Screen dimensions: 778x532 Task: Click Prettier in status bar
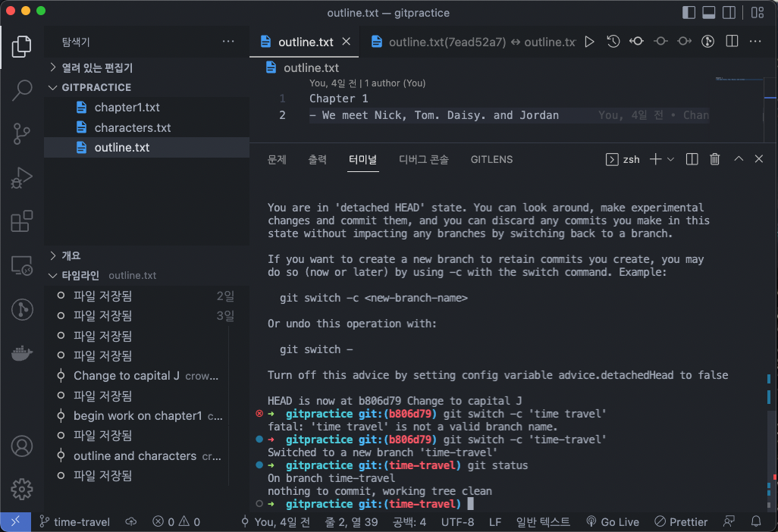click(681, 521)
